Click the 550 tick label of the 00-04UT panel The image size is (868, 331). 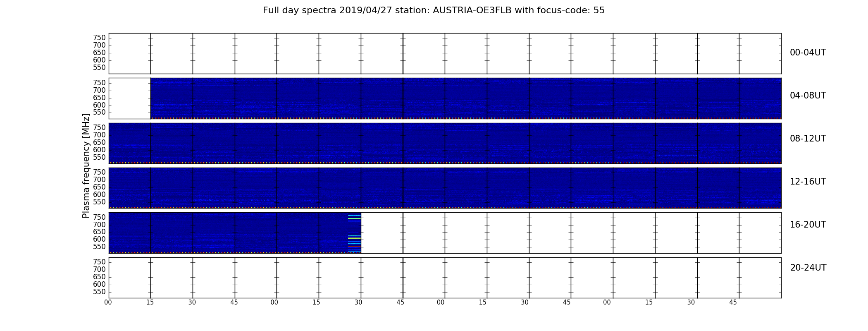pyautogui.click(x=99, y=68)
